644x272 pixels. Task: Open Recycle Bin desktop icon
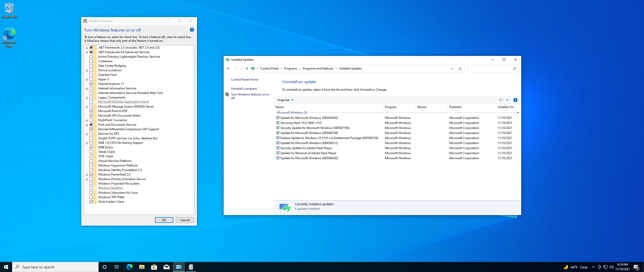click(9, 10)
